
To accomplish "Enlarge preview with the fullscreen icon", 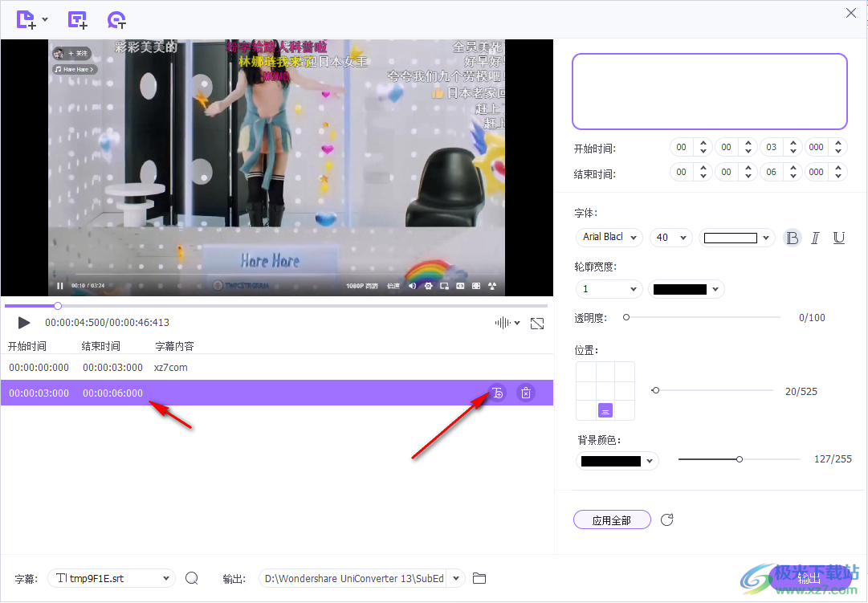I will 537,324.
